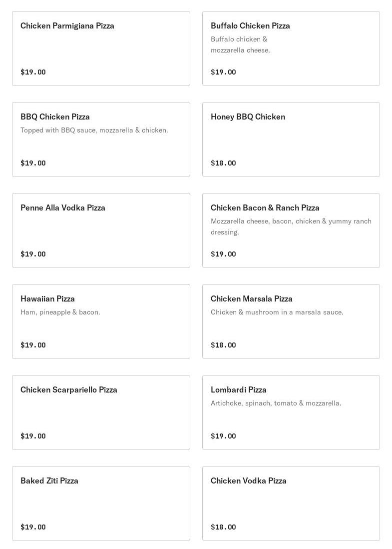Click the Honey BBQ Chicken $18.00 price
This screenshot has height=549, width=392.
click(223, 163)
